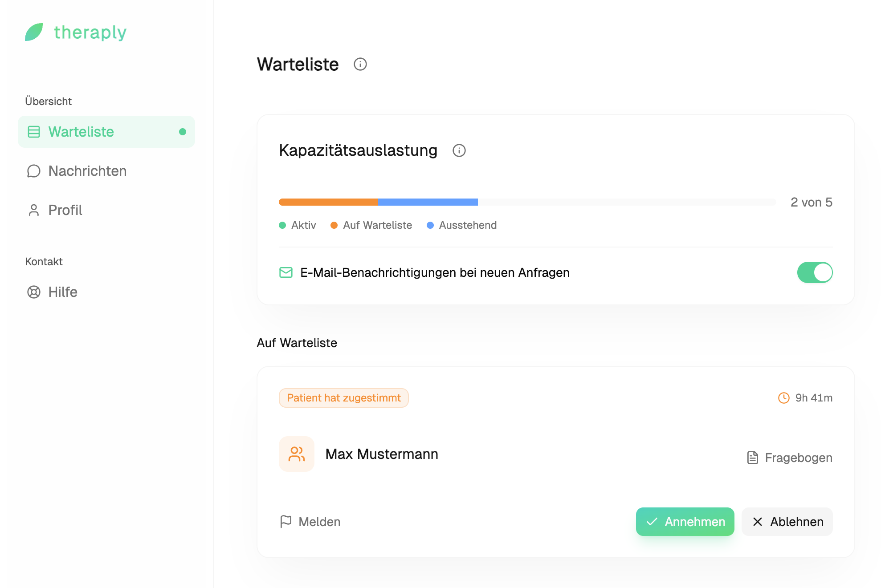Open Nachrichten from the sidebar

point(87,171)
